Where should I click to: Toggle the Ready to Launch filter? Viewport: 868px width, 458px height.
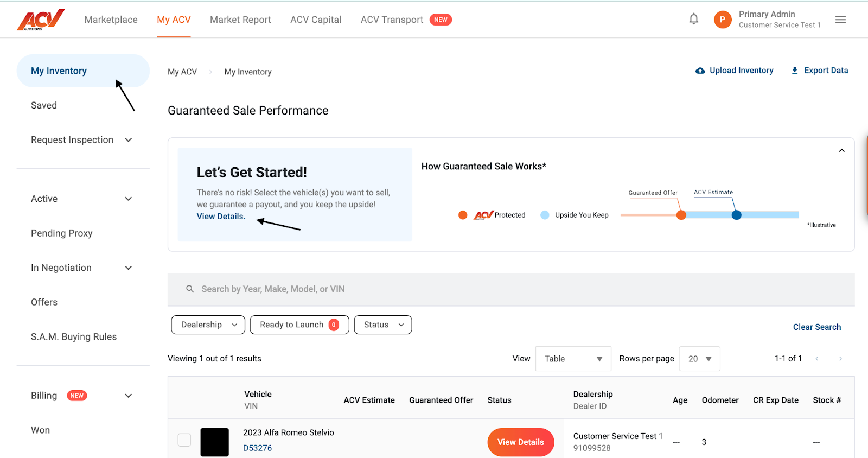[x=299, y=325]
